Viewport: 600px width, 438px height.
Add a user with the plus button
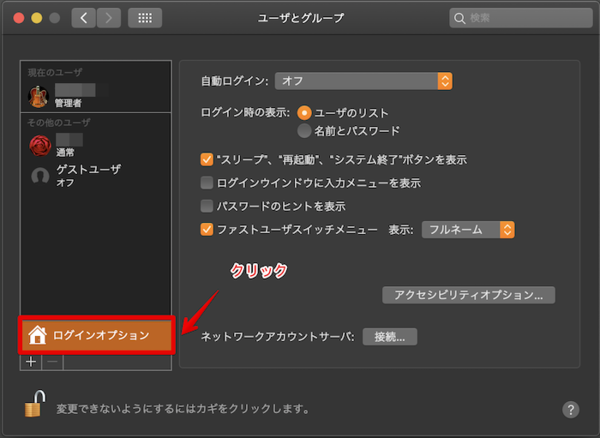[x=31, y=361]
